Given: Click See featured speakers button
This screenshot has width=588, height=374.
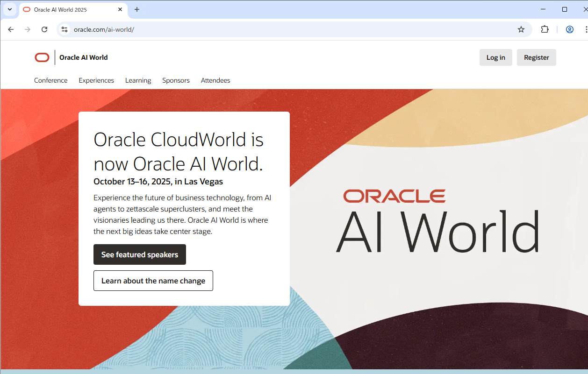Looking at the screenshot, I should (x=140, y=254).
